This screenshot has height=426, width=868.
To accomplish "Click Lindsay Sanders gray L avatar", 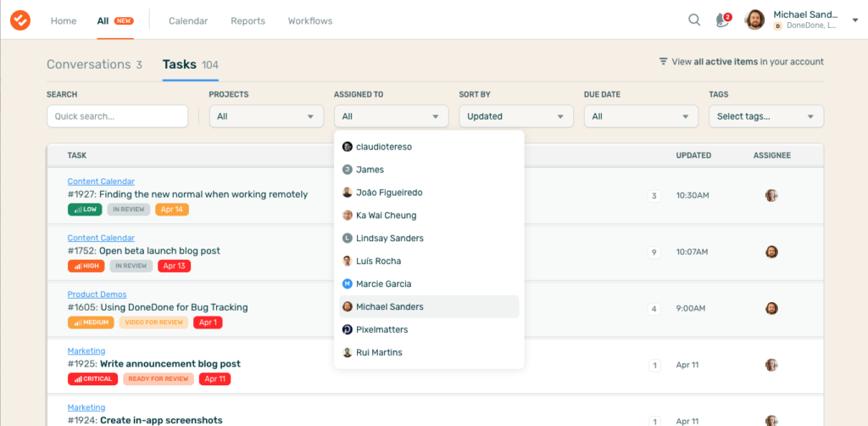I will 347,238.
